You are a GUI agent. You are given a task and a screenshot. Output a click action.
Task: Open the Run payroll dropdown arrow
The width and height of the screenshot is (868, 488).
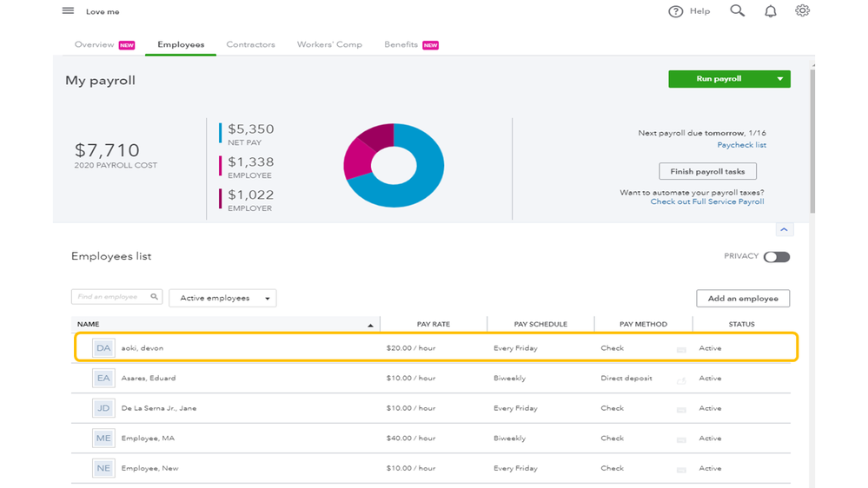pyautogui.click(x=779, y=79)
